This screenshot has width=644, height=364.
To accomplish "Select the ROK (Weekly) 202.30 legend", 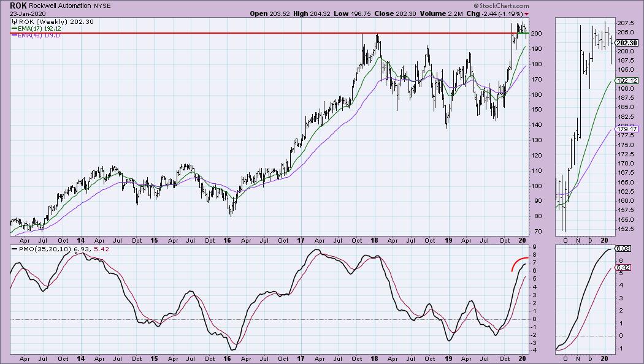I will pos(56,21).
